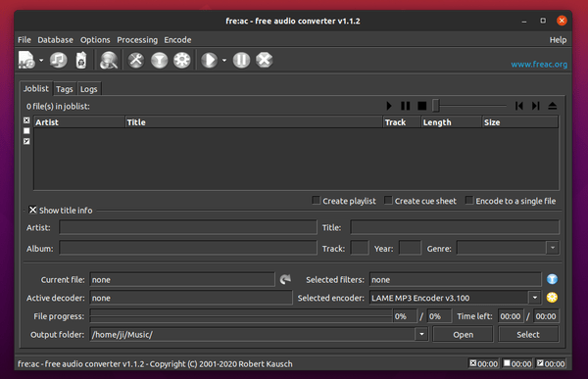Play selected track in joblist player
588x379 pixels.
click(389, 106)
